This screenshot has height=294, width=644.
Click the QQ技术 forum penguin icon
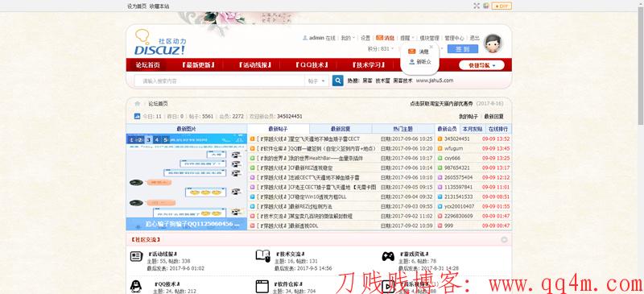coord(136,286)
